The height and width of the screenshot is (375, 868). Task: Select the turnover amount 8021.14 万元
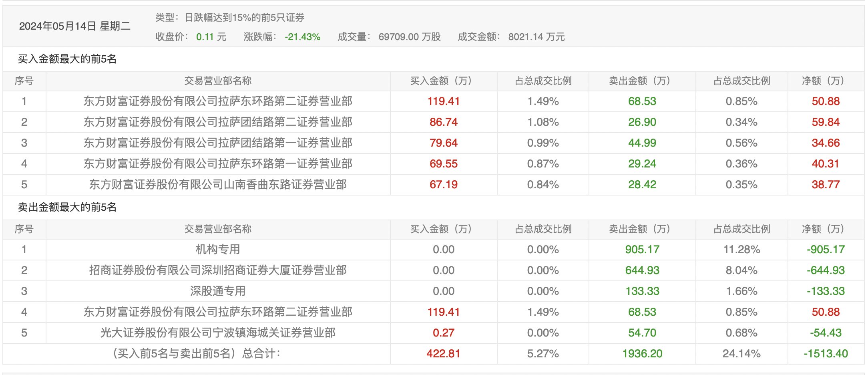point(536,37)
